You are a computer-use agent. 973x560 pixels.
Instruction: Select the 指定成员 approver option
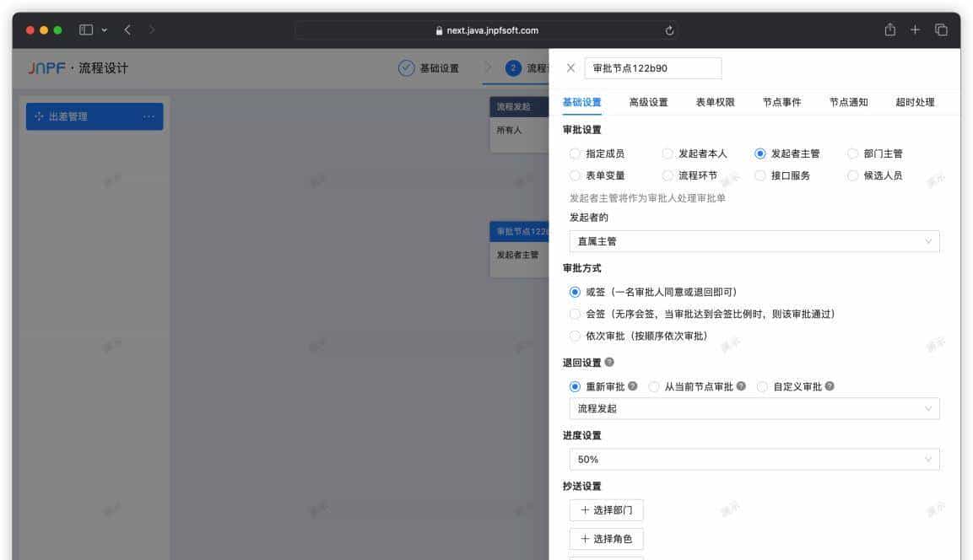point(576,153)
